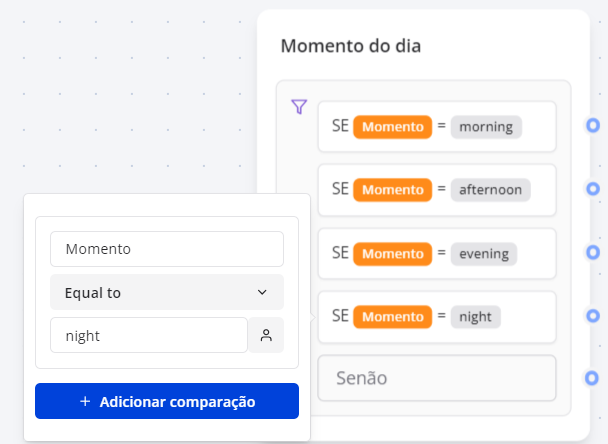
Task: Click the orange Momento tag in morning row
Action: [x=393, y=127]
